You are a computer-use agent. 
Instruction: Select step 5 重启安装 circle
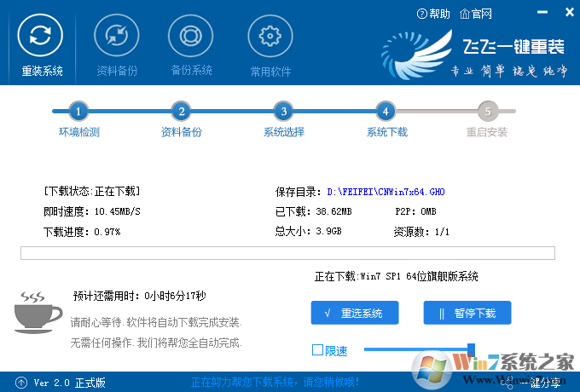[x=488, y=111]
